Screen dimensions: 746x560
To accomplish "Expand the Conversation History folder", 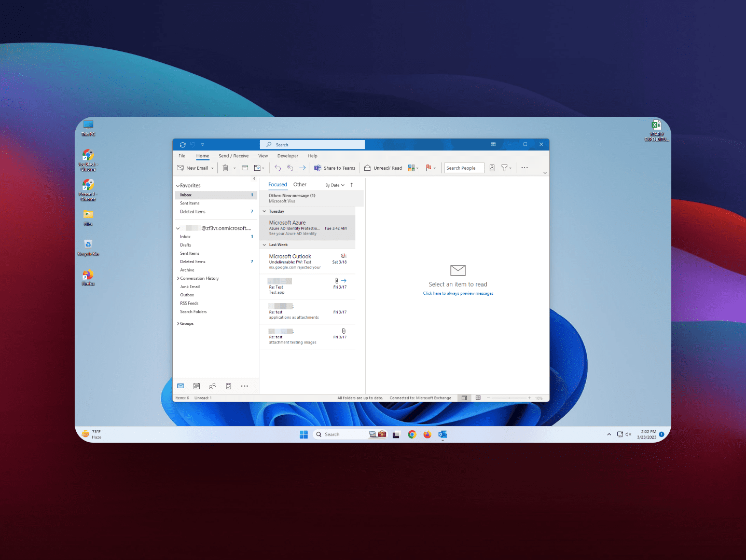I will click(x=178, y=279).
